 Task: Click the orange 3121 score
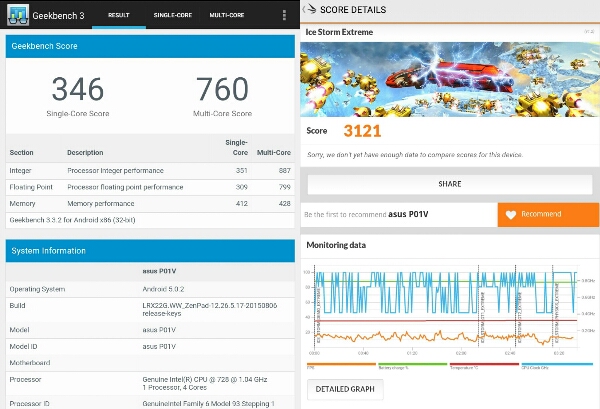(362, 131)
